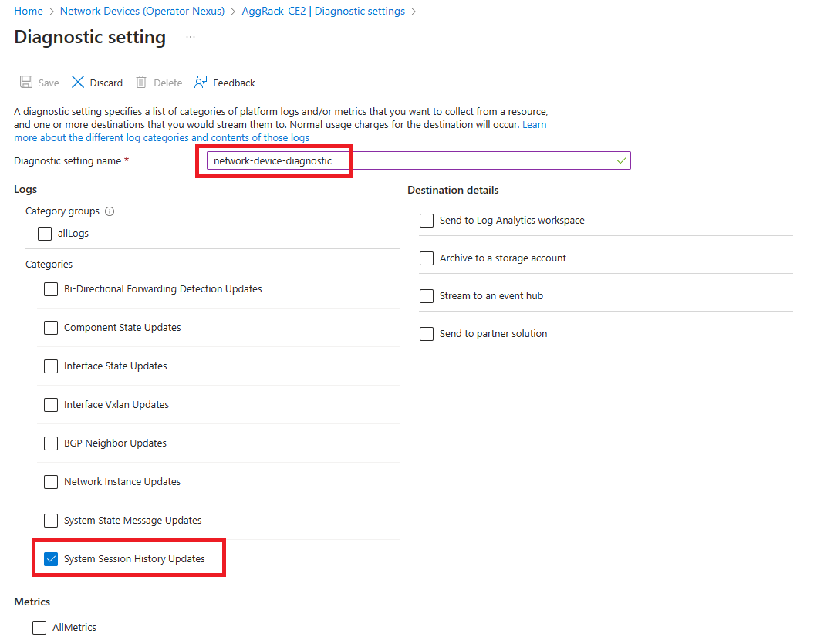Tick Network Instance Updates checkbox
The width and height of the screenshot is (817, 644).
tap(51, 482)
